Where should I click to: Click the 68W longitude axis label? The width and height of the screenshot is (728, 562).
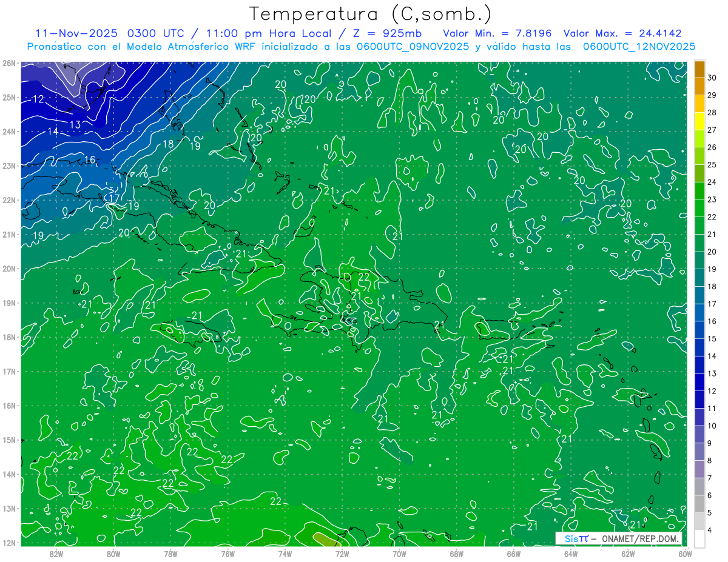click(457, 554)
